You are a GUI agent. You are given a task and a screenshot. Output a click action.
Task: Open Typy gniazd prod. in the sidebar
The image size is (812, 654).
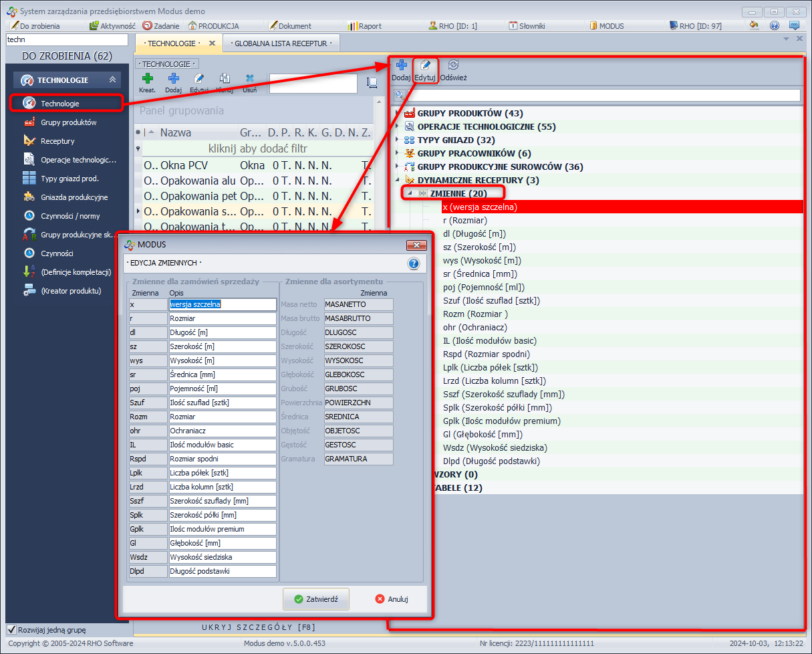click(x=70, y=179)
